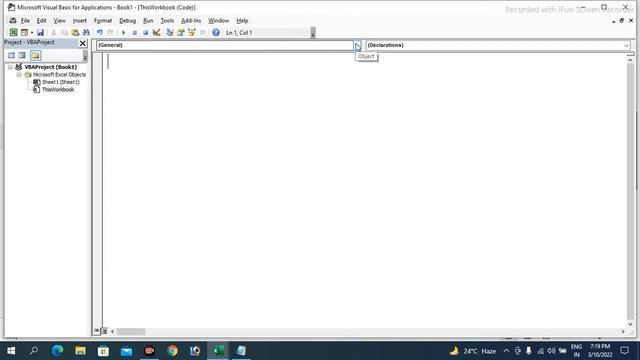Viewport: 640px width, 360px height.
Task: Open the Windows Start menu
Action: [x=11, y=351]
